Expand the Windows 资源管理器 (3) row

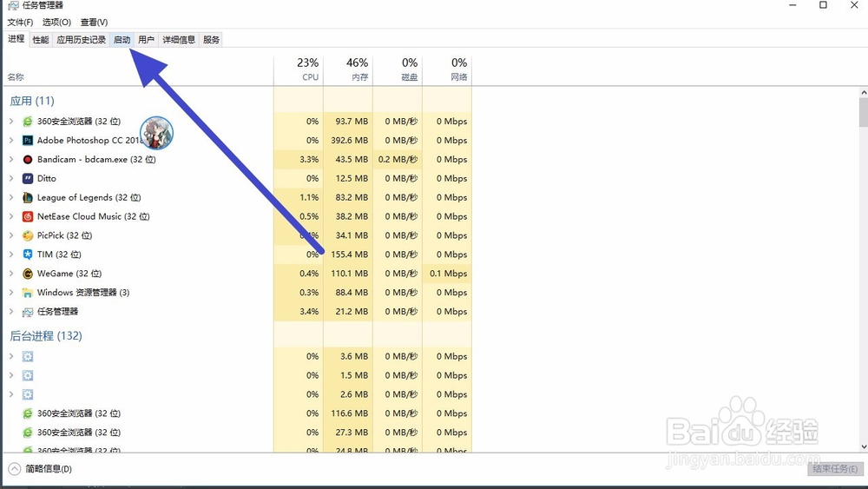11,292
